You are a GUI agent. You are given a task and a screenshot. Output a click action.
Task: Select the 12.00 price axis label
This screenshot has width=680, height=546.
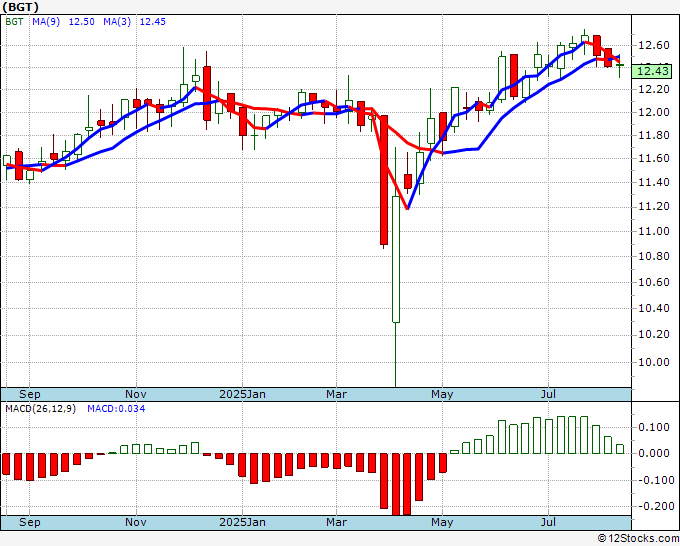654,112
